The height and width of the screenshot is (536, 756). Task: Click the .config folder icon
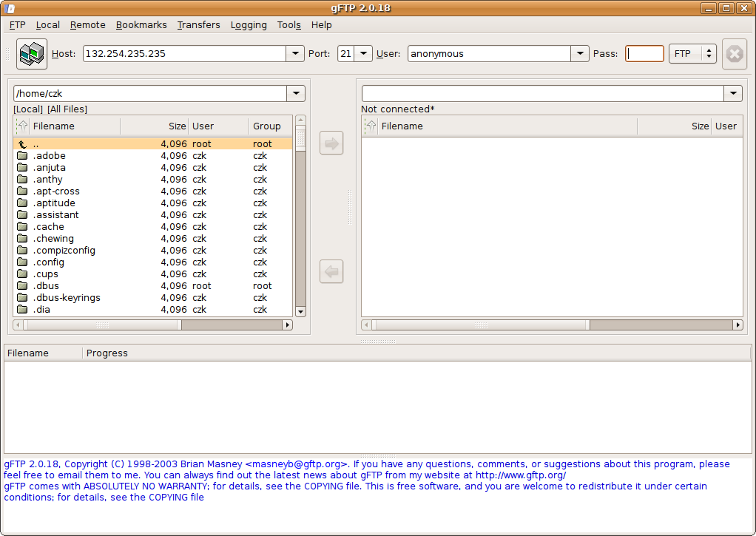[22, 262]
